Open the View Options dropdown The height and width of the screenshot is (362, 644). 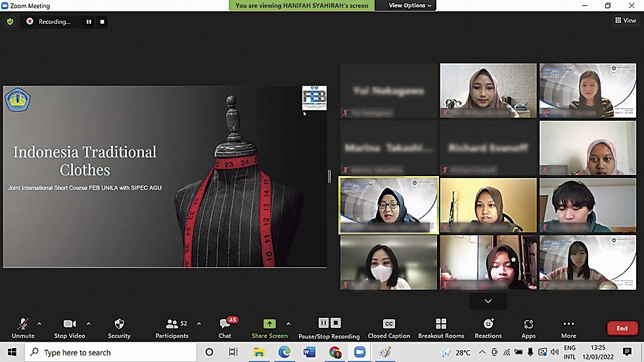point(410,5)
